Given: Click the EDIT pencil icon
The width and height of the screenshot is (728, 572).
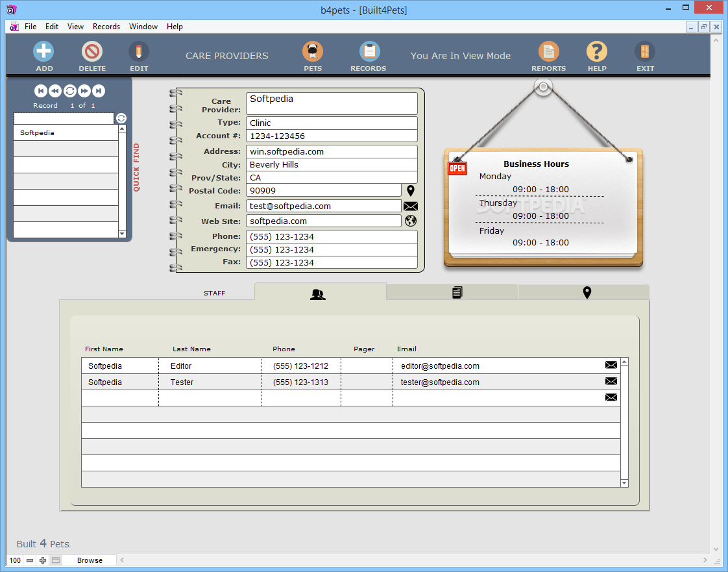Looking at the screenshot, I should [x=139, y=51].
